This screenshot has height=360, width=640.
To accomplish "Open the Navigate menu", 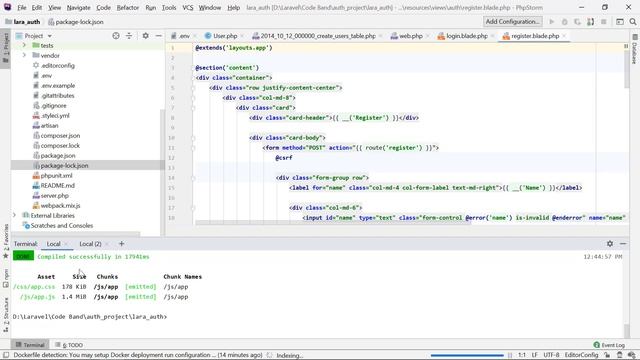I will [78, 7].
